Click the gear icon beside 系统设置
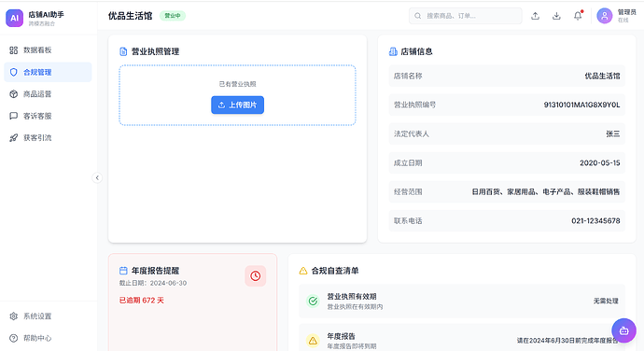The width and height of the screenshot is (644, 351). click(14, 316)
